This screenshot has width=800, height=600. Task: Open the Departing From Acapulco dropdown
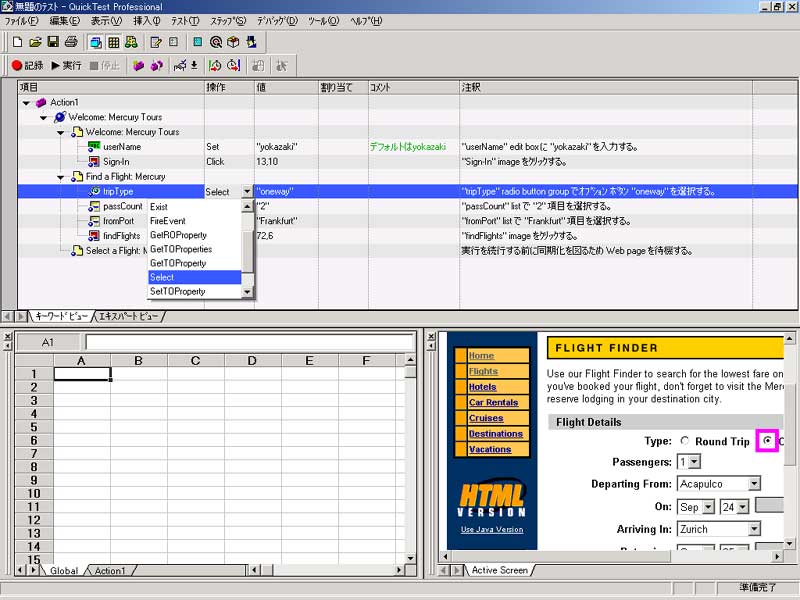click(754, 483)
